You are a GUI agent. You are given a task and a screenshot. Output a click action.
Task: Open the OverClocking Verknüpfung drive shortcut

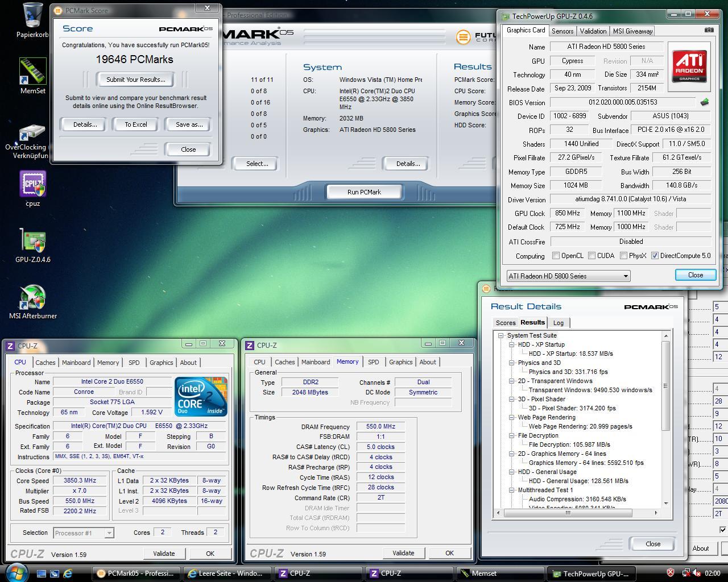click(x=32, y=133)
